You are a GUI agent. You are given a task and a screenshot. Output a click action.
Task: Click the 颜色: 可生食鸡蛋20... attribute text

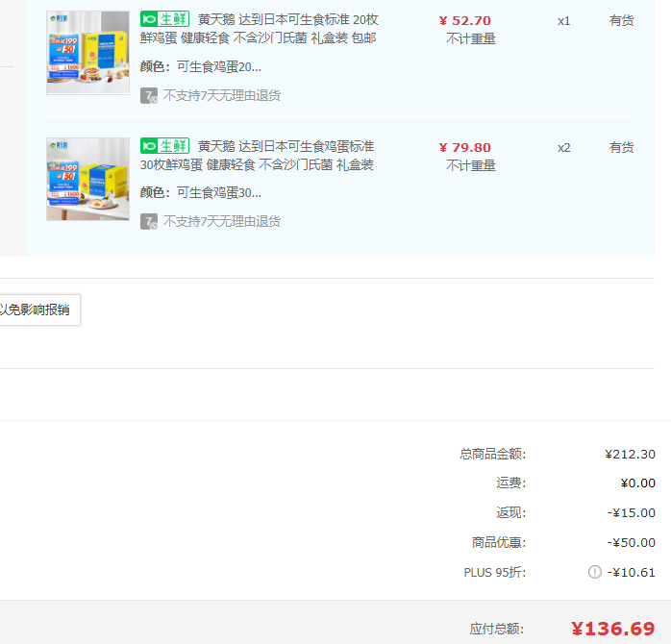pos(201,66)
